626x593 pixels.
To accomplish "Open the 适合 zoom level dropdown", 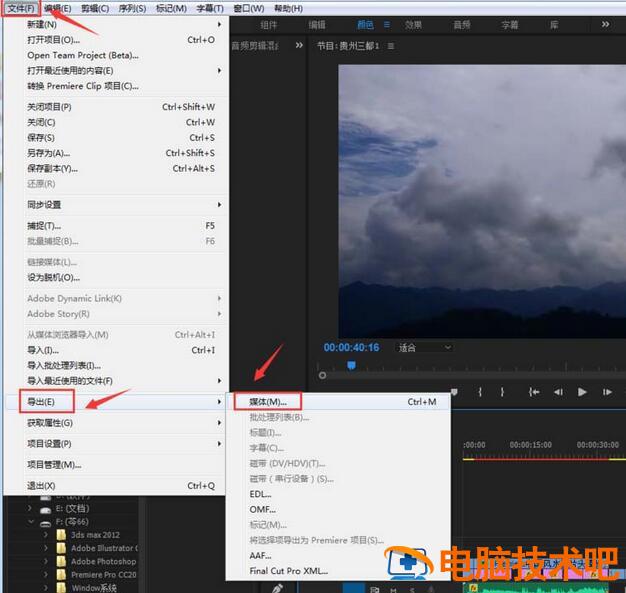I will pyautogui.click(x=424, y=347).
